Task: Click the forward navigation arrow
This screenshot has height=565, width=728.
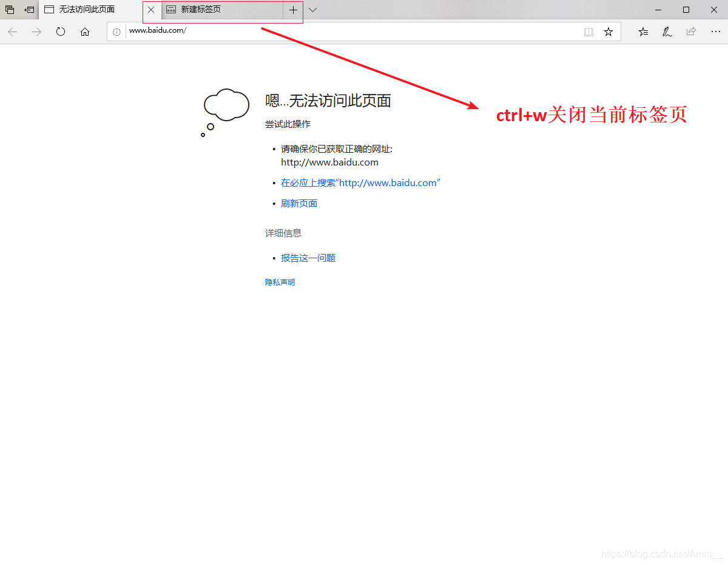Action: [x=36, y=32]
